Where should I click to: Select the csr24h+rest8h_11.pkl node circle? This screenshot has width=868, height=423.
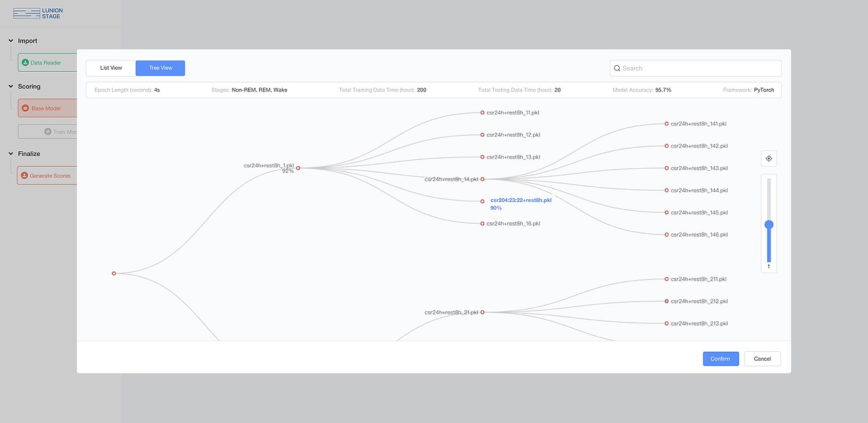482,113
